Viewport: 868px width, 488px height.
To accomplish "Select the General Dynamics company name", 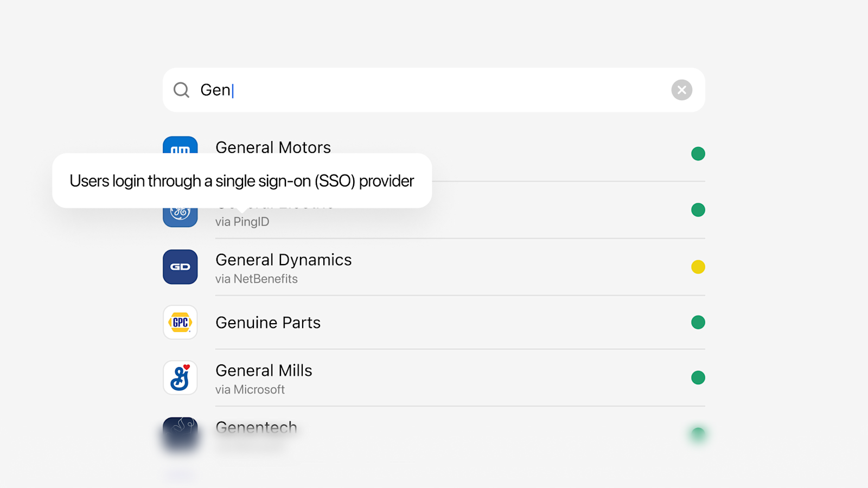I will pyautogui.click(x=284, y=260).
